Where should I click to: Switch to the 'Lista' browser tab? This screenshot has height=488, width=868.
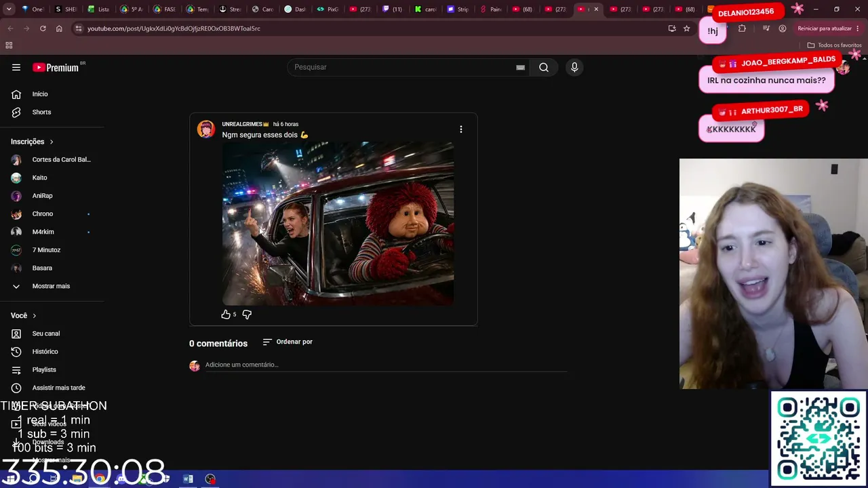click(x=98, y=9)
